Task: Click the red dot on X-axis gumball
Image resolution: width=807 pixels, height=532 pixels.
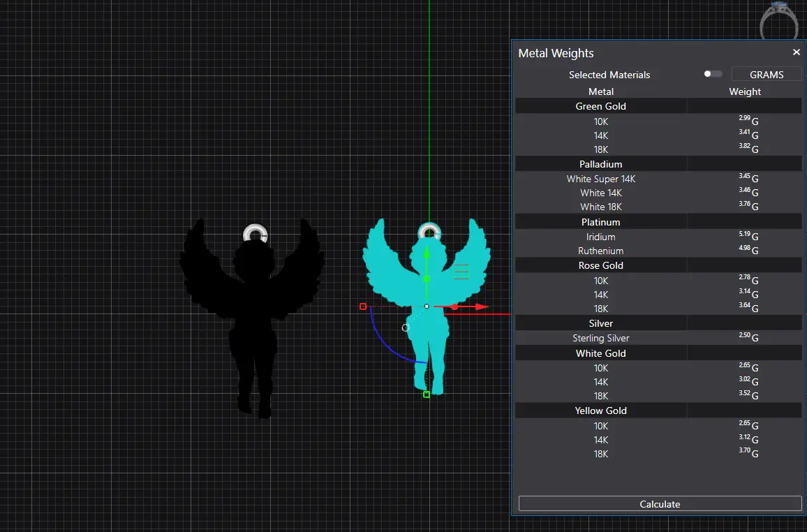Action: pyautogui.click(x=454, y=306)
